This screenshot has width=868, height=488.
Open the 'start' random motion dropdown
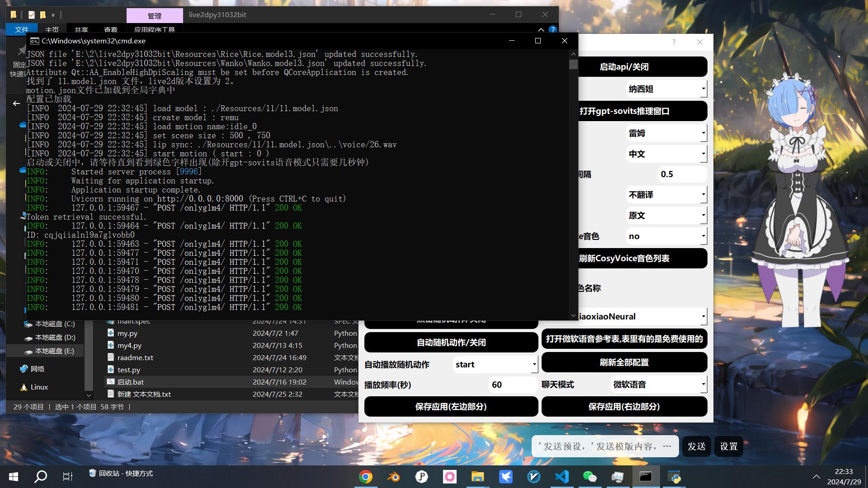click(495, 365)
